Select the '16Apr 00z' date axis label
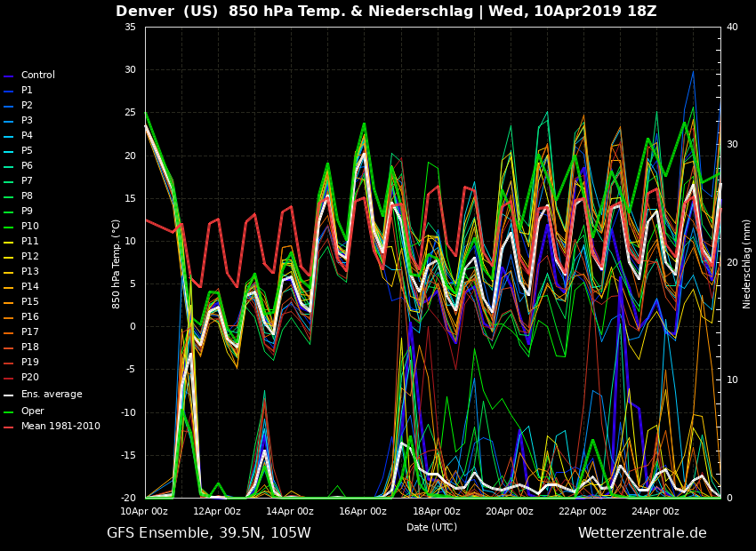756x551 pixels. point(363,512)
